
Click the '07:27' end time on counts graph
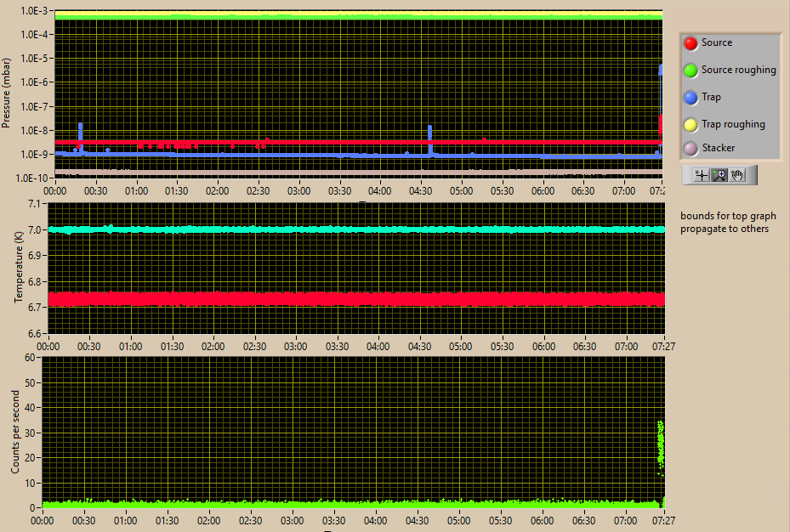point(663,521)
